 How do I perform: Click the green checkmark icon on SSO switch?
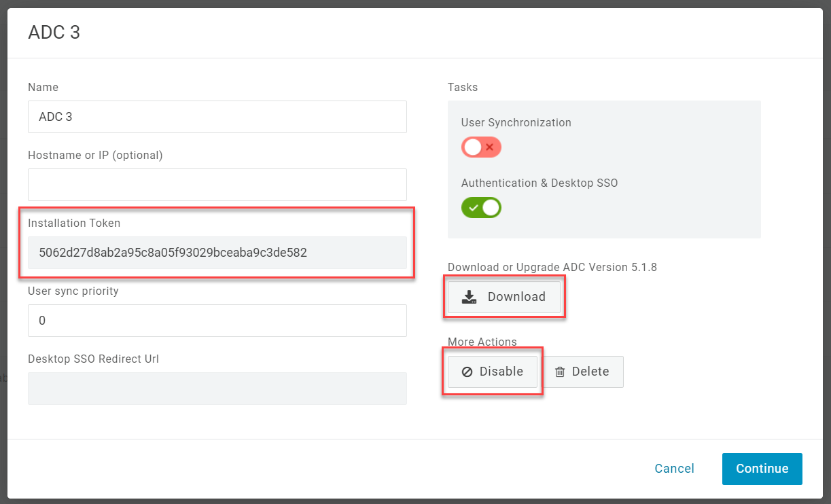point(474,207)
